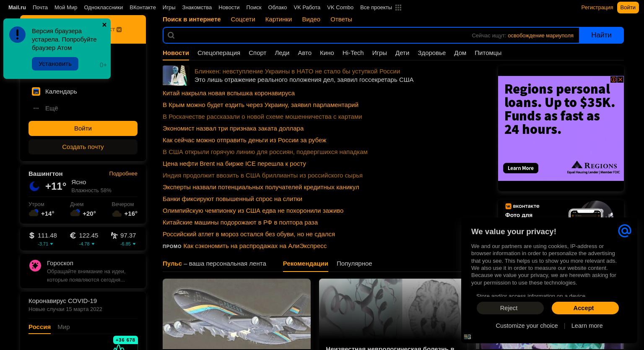Switch to Популярное feed tab
This screenshot has height=350, width=644.
(x=354, y=264)
